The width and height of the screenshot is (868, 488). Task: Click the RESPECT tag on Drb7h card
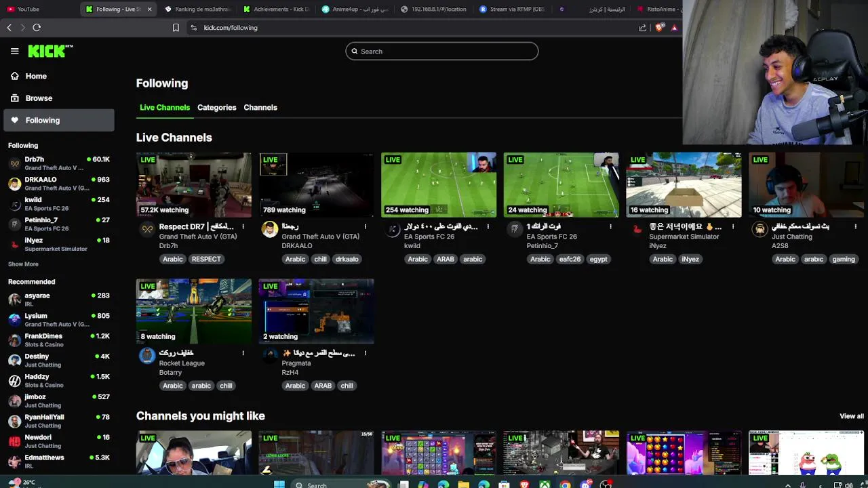(206, 259)
